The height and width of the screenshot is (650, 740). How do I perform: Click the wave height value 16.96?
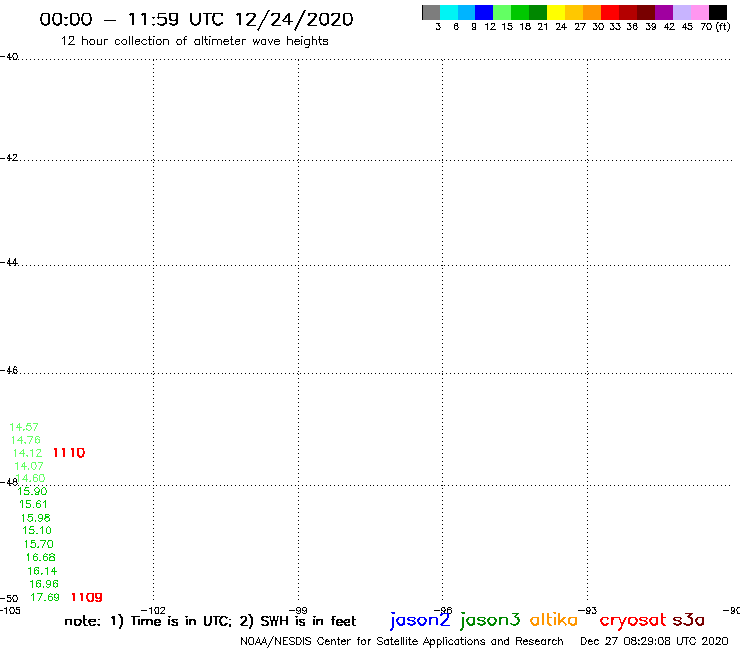coord(44,584)
